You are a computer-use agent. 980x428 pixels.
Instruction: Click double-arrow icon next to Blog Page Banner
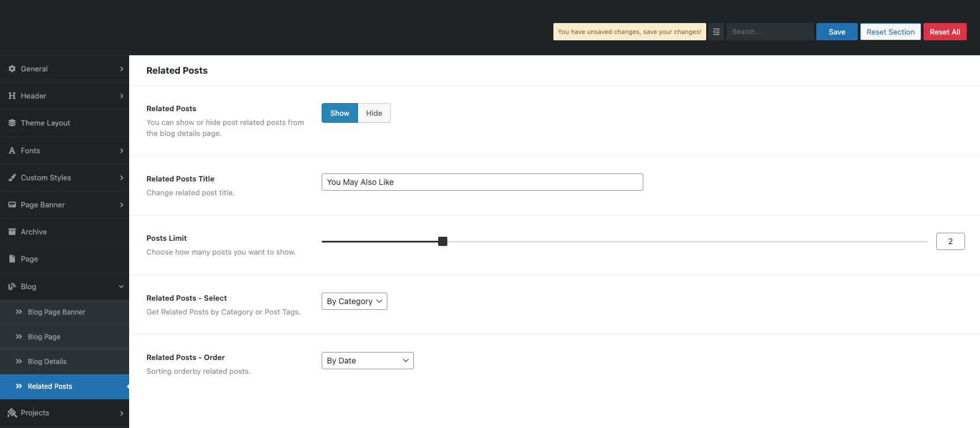(19, 312)
